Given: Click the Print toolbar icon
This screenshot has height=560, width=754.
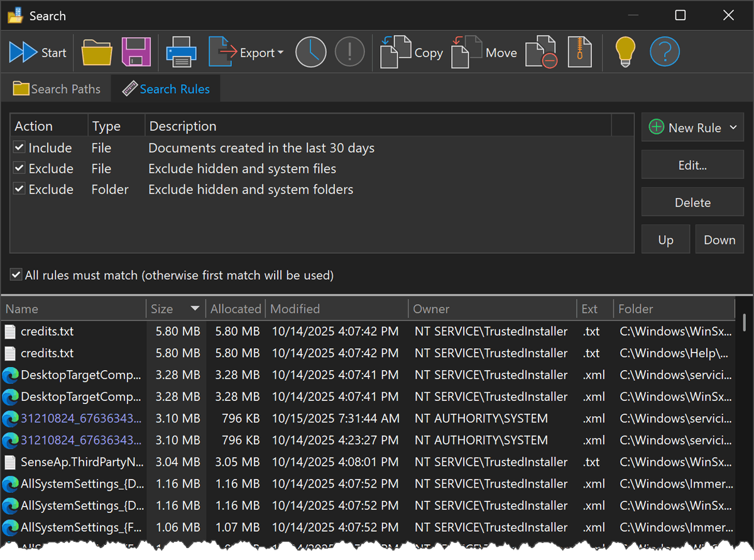Looking at the screenshot, I should point(182,52).
